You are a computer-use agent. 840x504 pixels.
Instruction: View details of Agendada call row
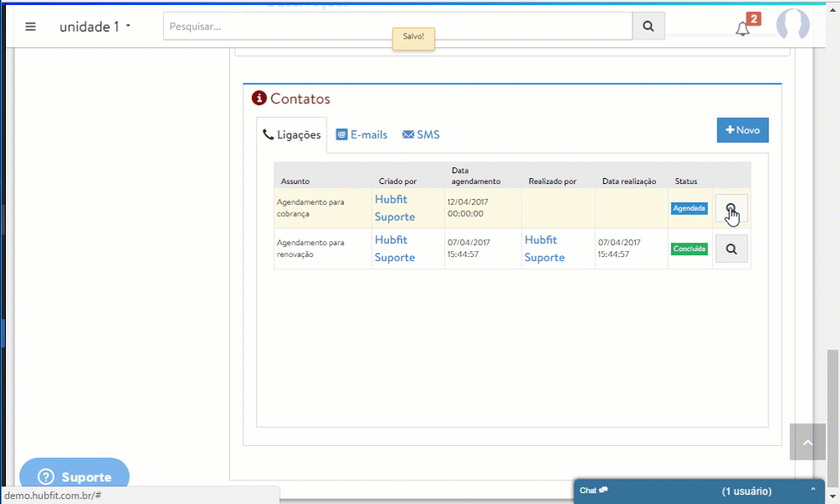pos(731,208)
